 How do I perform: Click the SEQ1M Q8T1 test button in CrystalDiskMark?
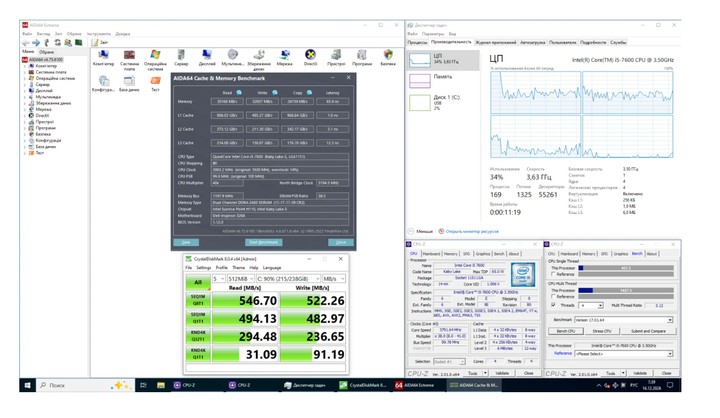[x=198, y=300]
